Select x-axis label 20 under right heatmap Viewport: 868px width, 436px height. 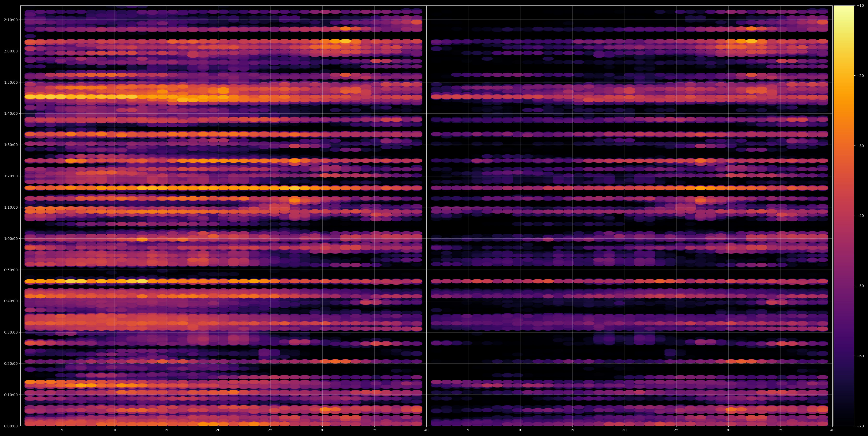tap(624, 430)
